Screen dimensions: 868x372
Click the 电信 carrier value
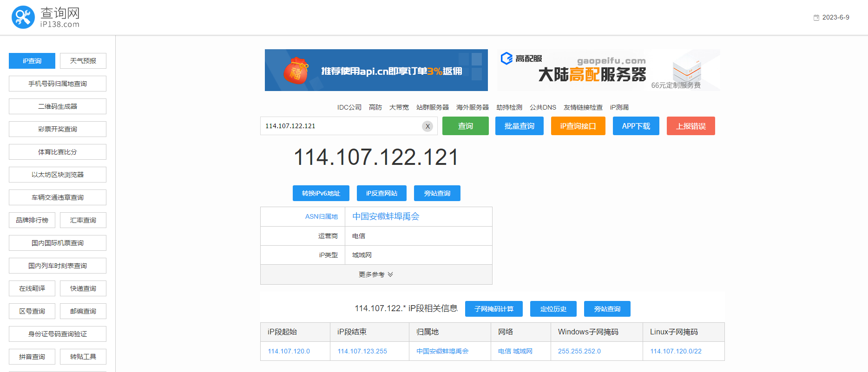359,236
